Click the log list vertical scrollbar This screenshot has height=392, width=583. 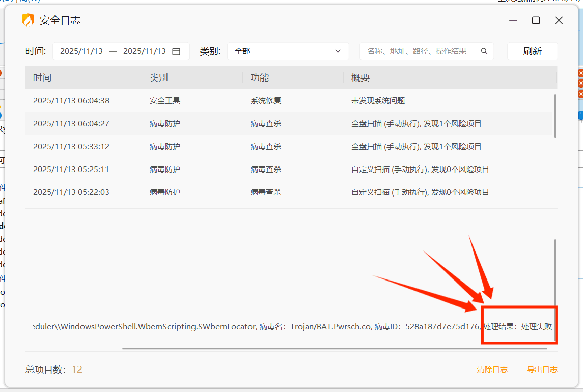pos(555,116)
